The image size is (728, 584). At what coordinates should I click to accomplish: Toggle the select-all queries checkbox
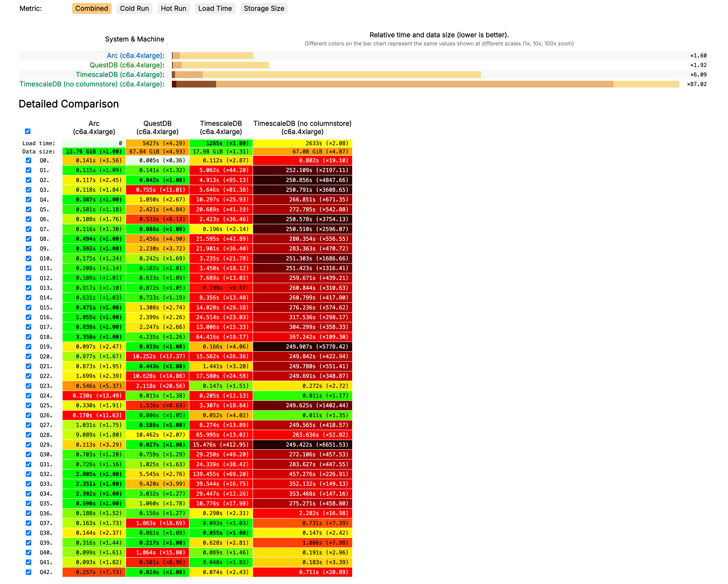[28, 131]
